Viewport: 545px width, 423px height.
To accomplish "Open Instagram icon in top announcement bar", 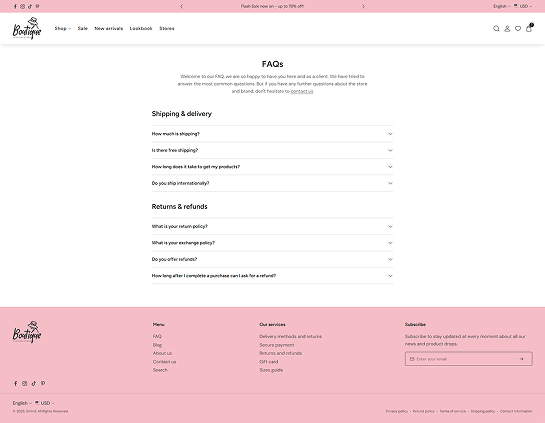I will point(23,6).
